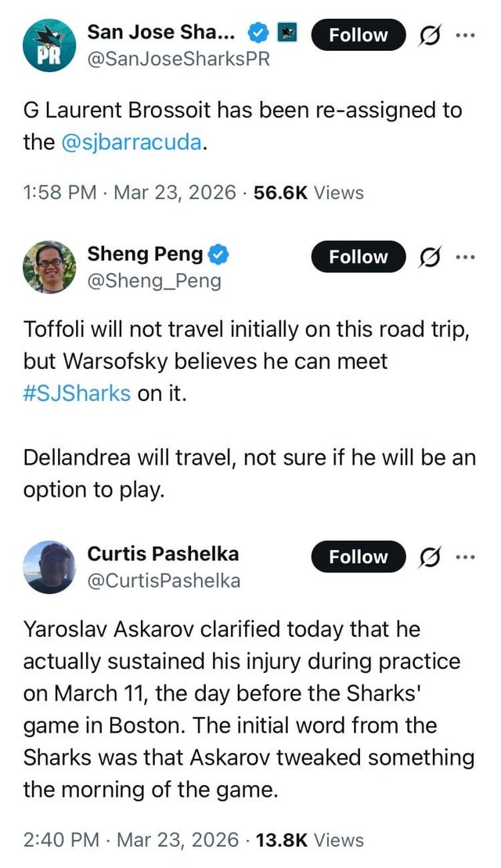Open more options on Curtis Pashelka tweet

click(465, 557)
